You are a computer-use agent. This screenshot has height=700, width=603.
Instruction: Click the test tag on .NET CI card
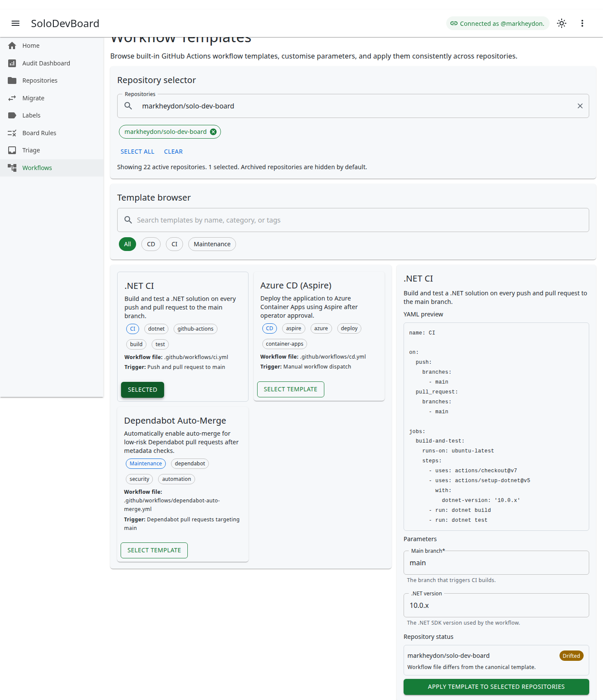pos(160,344)
